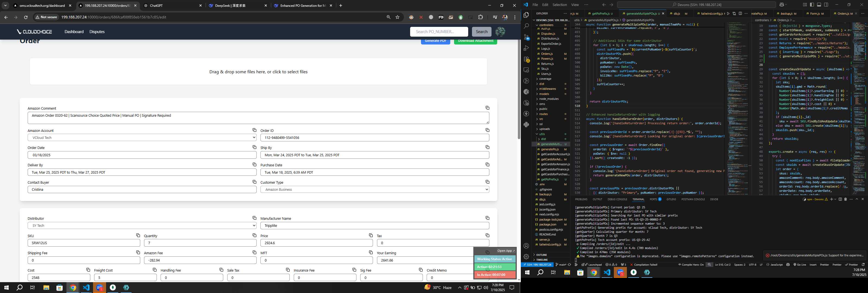Viewport: 868px width, 293px height.
Task: Reload the Chrome page
Action: pos(25,17)
